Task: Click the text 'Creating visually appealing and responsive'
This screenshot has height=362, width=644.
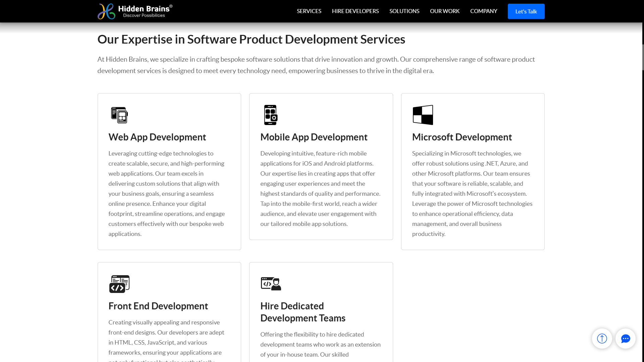Action: (x=164, y=322)
